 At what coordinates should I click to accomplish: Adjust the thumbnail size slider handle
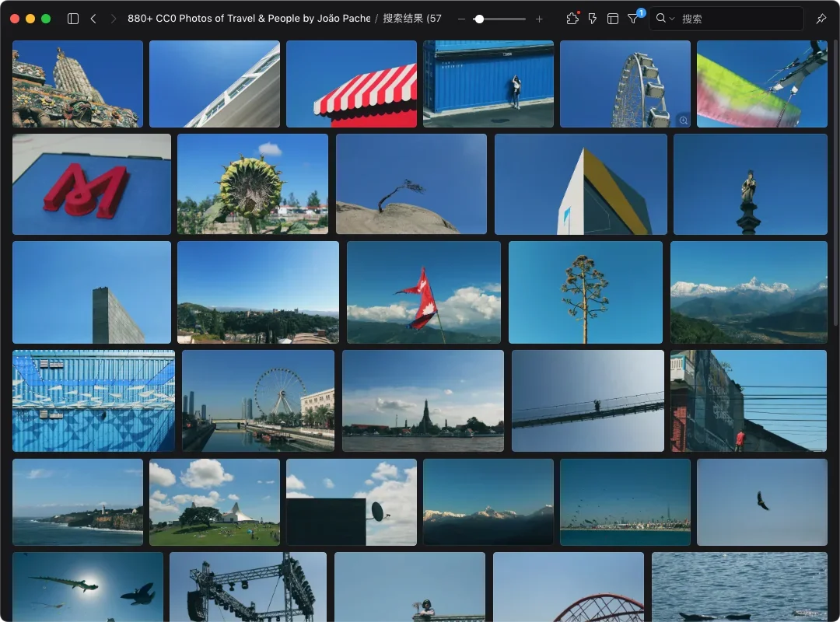coord(479,19)
